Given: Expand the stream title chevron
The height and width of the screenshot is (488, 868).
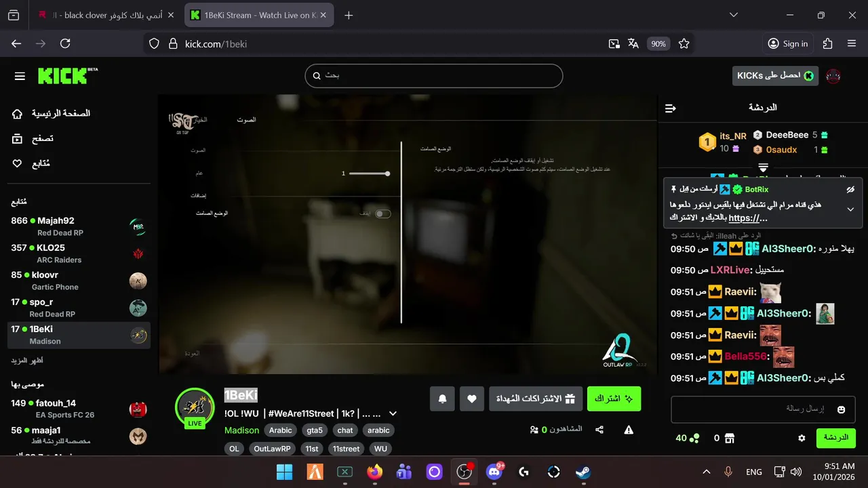Looking at the screenshot, I should tap(393, 413).
